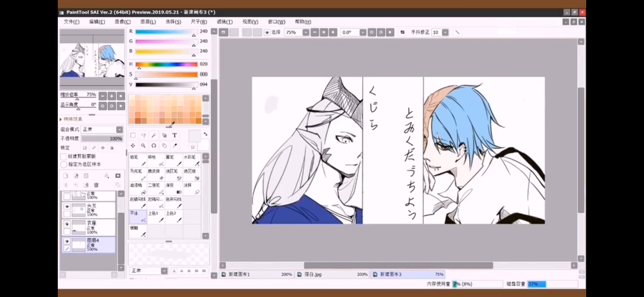Viewport: 644px width, 297px height.
Task: Choose the 油漆桶 paint bucket tool
Action: 138,188
